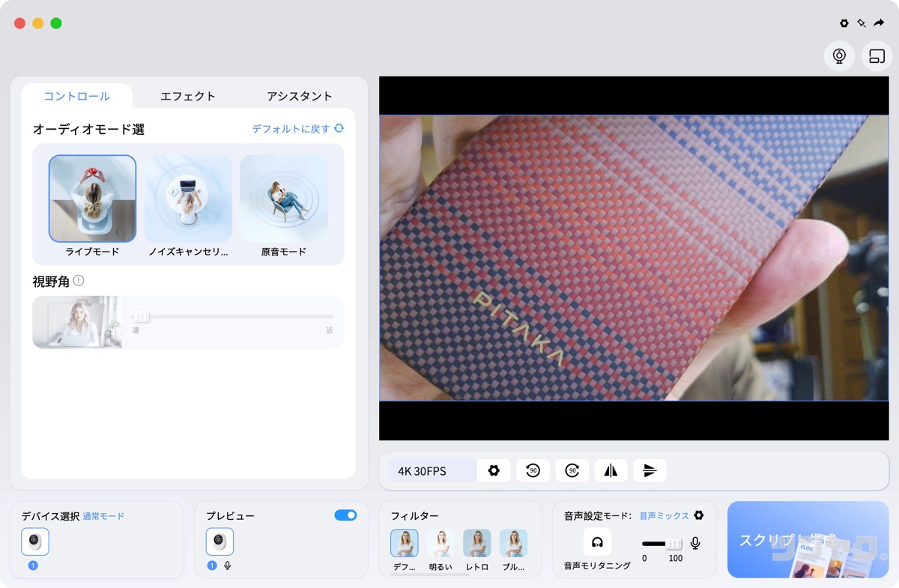Click the picture-in-picture layout button
Viewport: 899px width, 588px height.
click(x=877, y=56)
